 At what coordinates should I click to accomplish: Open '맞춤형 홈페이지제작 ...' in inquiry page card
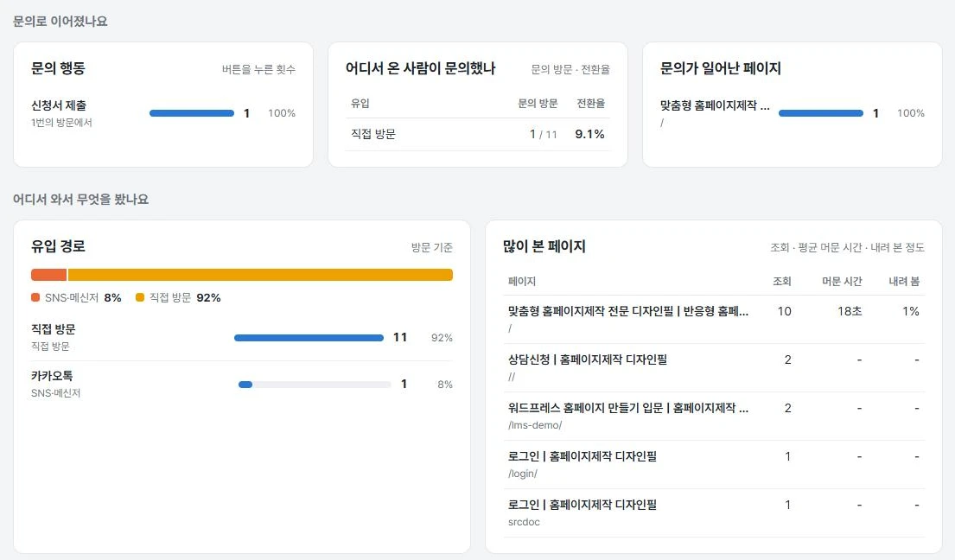coord(715,105)
